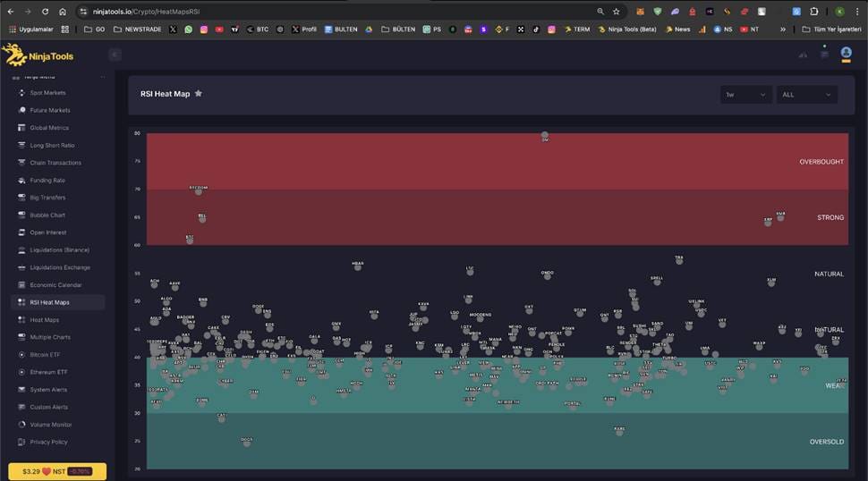Click the NST price banner button
Viewport: 868px width, 481px height.
point(57,471)
